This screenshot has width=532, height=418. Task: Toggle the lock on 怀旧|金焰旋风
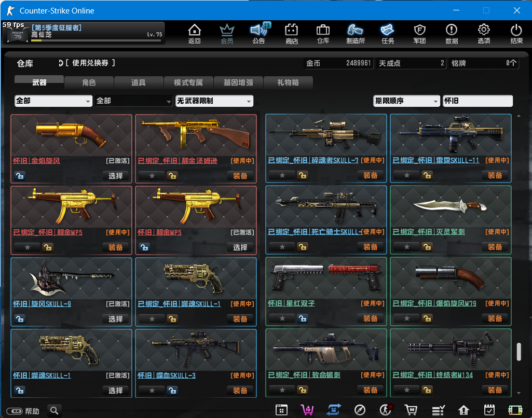(20, 176)
